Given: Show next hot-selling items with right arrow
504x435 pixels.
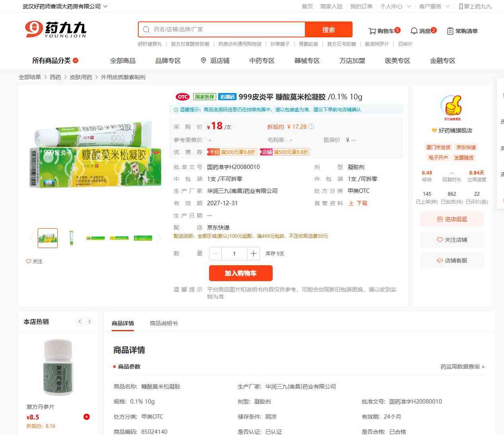Looking at the screenshot, I should (89, 322).
